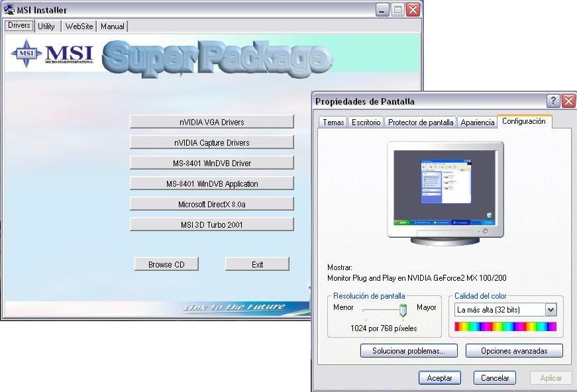Exit the MSI Installer
The height and width of the screenshot is (392, 577).
(x=257, y=264)
